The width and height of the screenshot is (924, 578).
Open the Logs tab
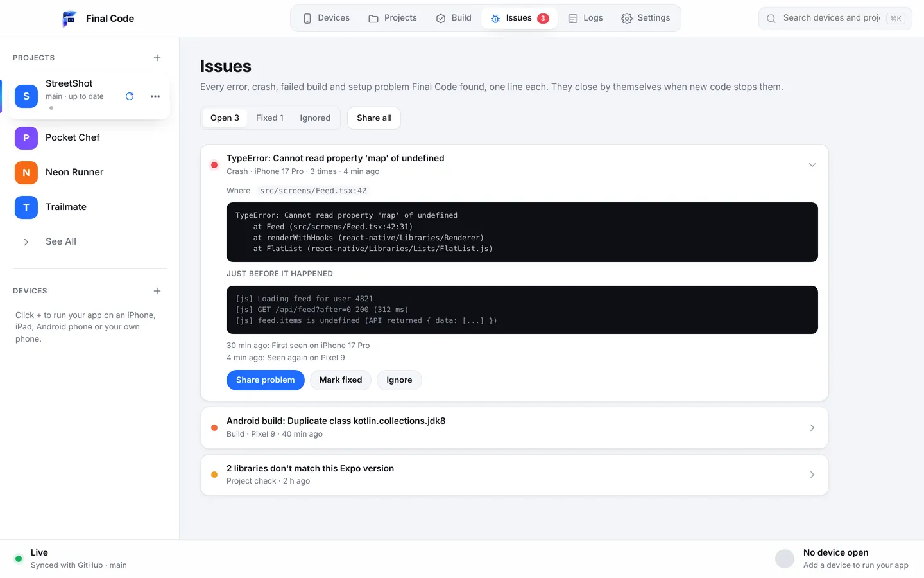click(585, 18)
